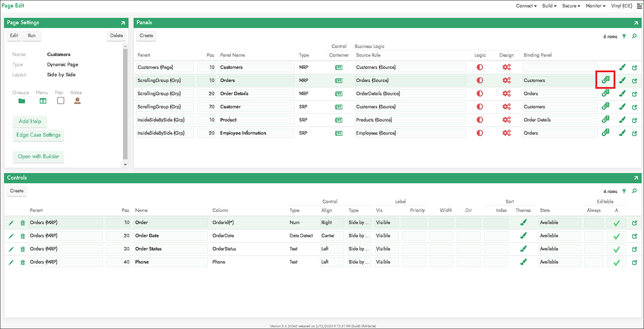Open the Connect dropdown menu

click(x=525, y=6)
